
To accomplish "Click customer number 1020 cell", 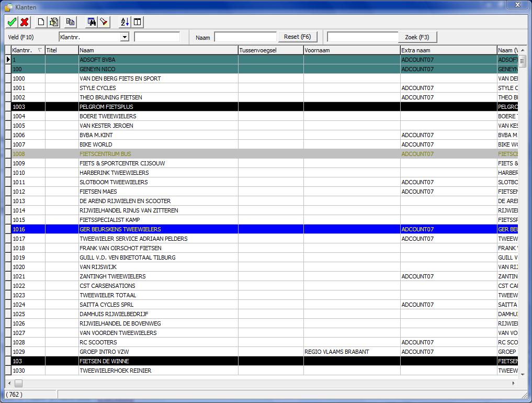I will click(x=28, y=267).
